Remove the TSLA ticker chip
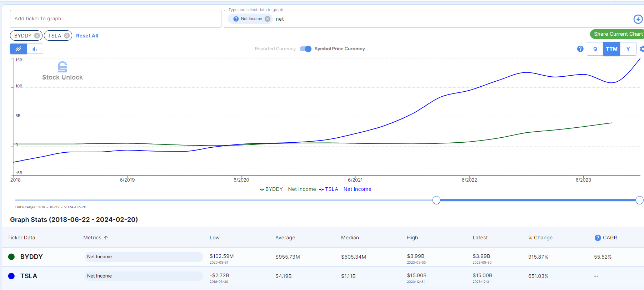The image size is (644, 290). click(x=67, y=36)
